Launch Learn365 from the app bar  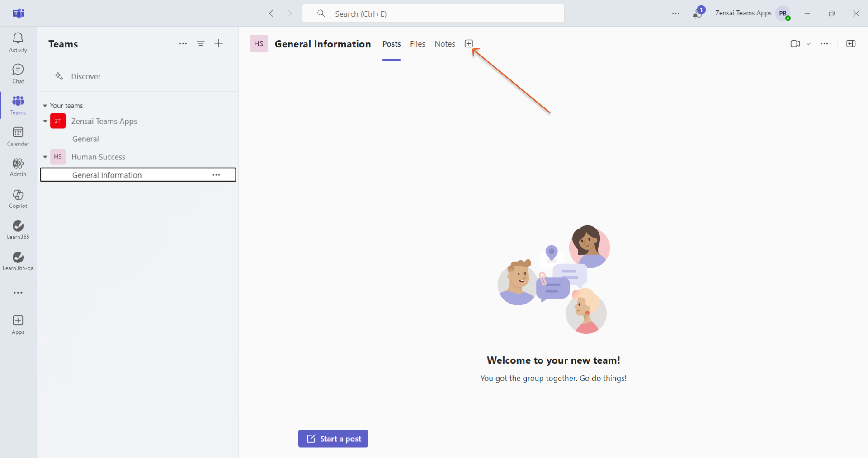pos(18,230)
